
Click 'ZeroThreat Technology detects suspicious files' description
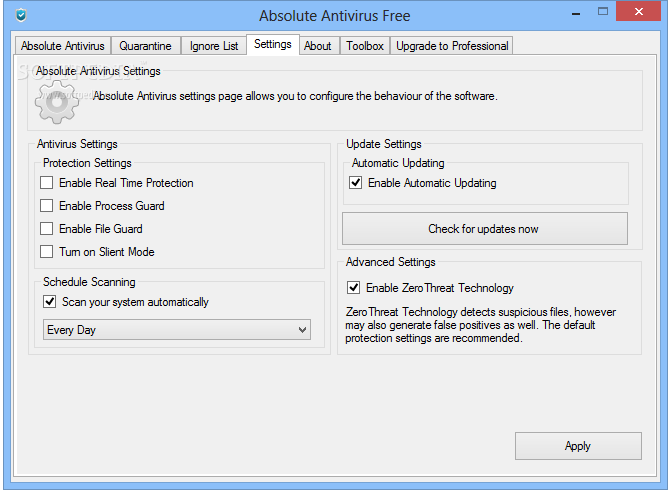point(481,325)
